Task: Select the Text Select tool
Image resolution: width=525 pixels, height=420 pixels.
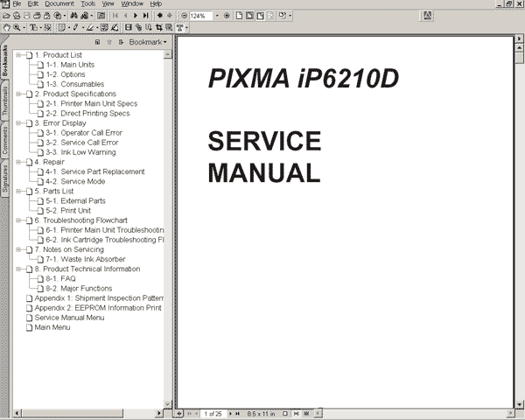Action: point(34,27)
